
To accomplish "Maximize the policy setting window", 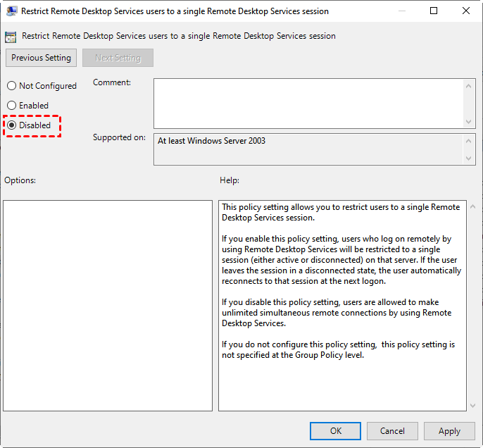I will click(x=434, y=11).
